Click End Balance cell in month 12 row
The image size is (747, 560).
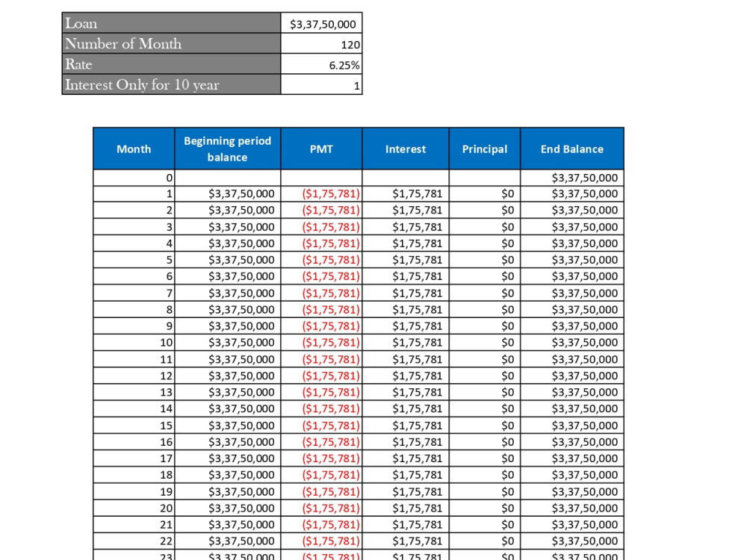click(572, 376)
